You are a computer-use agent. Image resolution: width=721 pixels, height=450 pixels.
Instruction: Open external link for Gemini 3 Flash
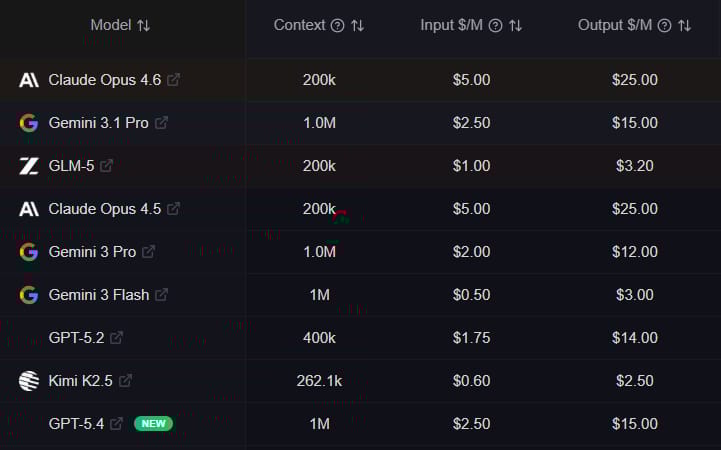pyautogui.click(x=161, y=295)
